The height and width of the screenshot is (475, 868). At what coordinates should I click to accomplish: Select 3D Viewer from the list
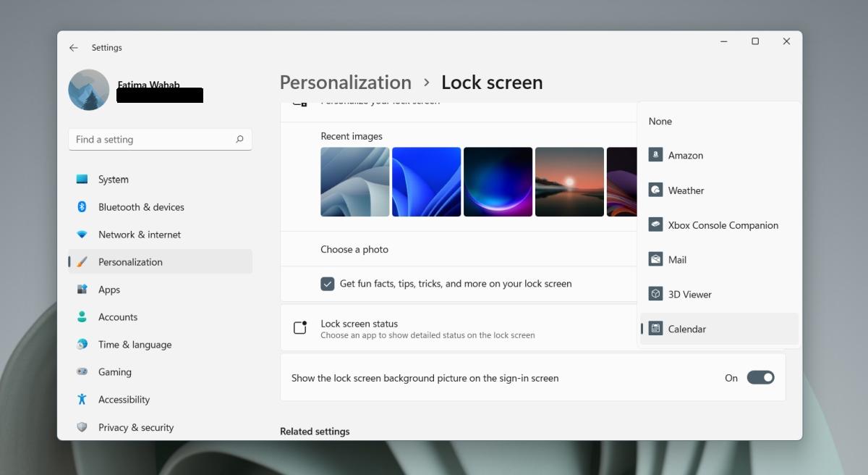click(x=719, y=294)
